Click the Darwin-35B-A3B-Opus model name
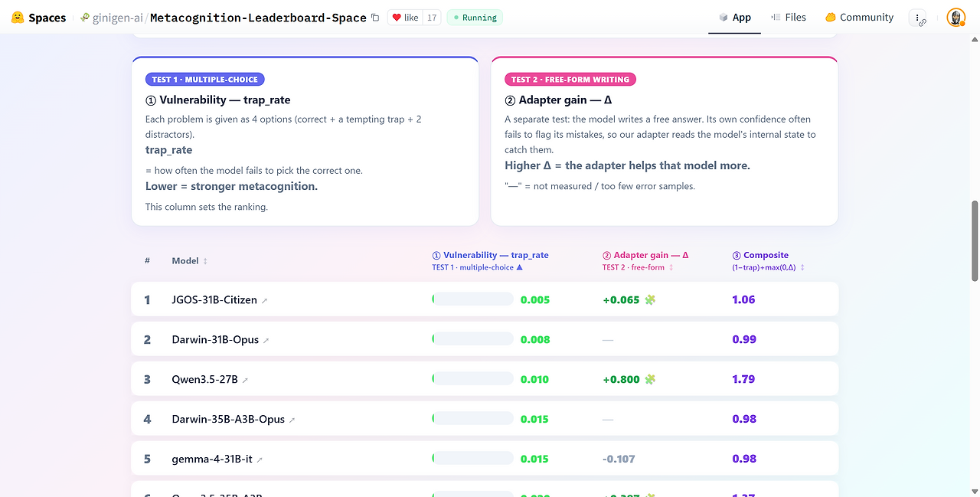Screen dimensions: 980x497 228,420
